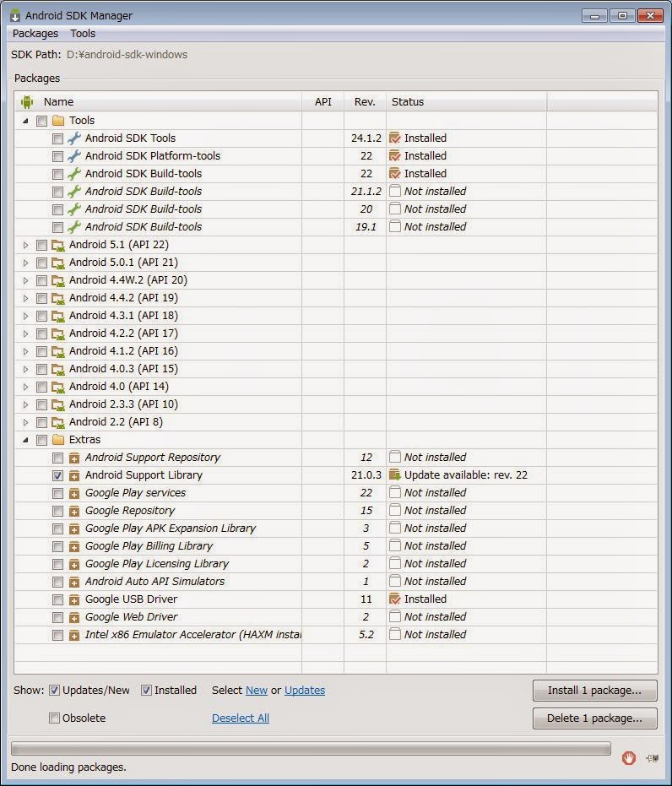The height and width of the screenshot is (786, 672).
Task: Click the wrench icon beside Android SDK Platform-tools
Action: coord(74,156)
